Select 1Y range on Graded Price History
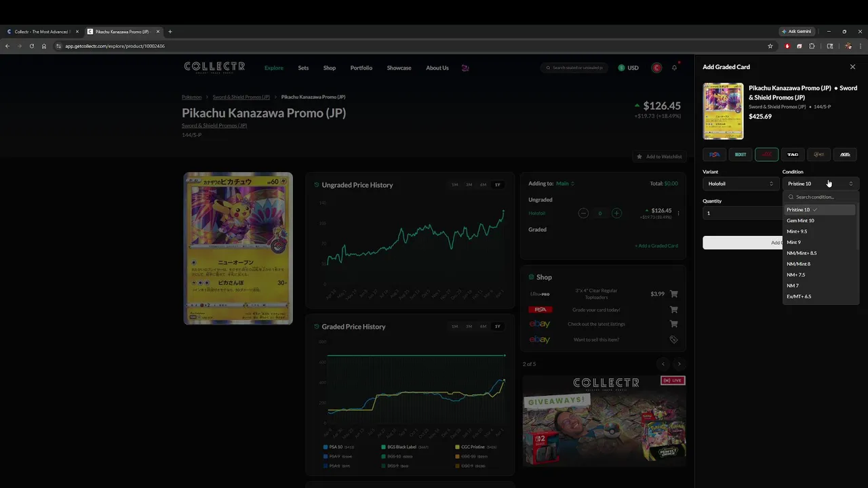The width and height of the screenshot is (868, 488). click(x=498, y=327)
